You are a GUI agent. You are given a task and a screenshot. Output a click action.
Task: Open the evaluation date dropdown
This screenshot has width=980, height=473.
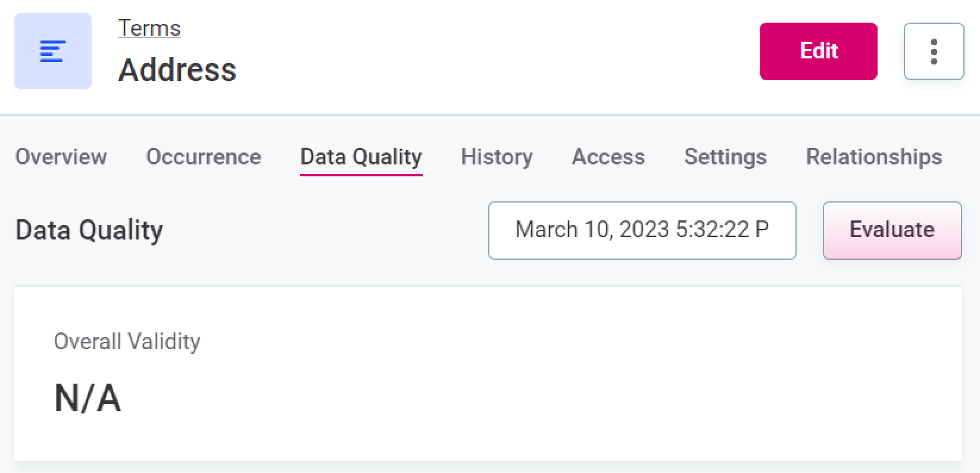(x=642, y=230)
